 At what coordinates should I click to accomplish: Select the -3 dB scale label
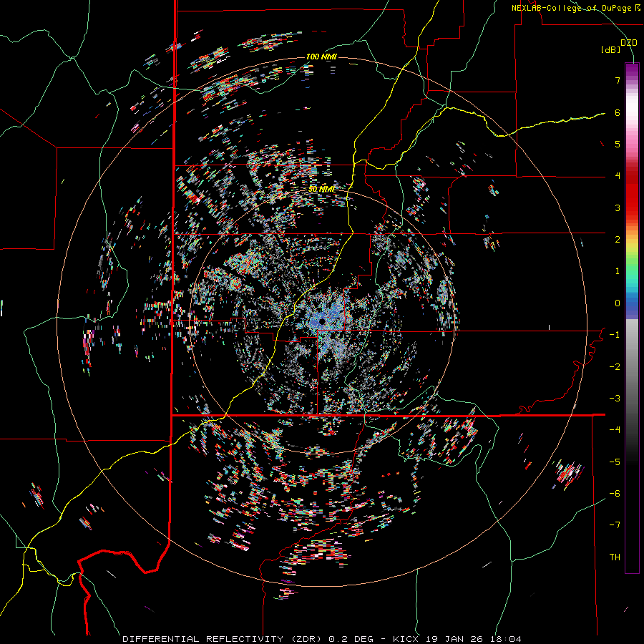pos(615,399)
